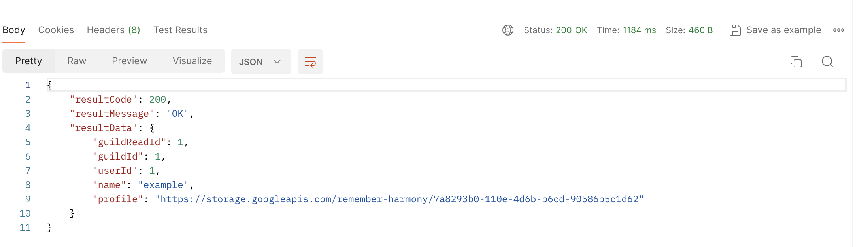Copy the response body using the copy icon
Image resolution: width=868 pixels, height=247 pixels.
[x=796, y=62]
